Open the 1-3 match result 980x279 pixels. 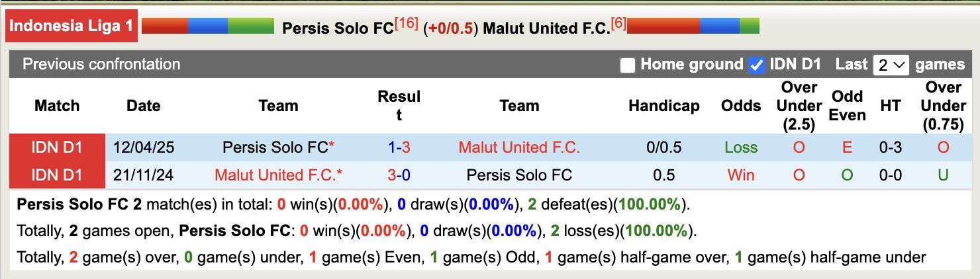click(x=399, y=147)
